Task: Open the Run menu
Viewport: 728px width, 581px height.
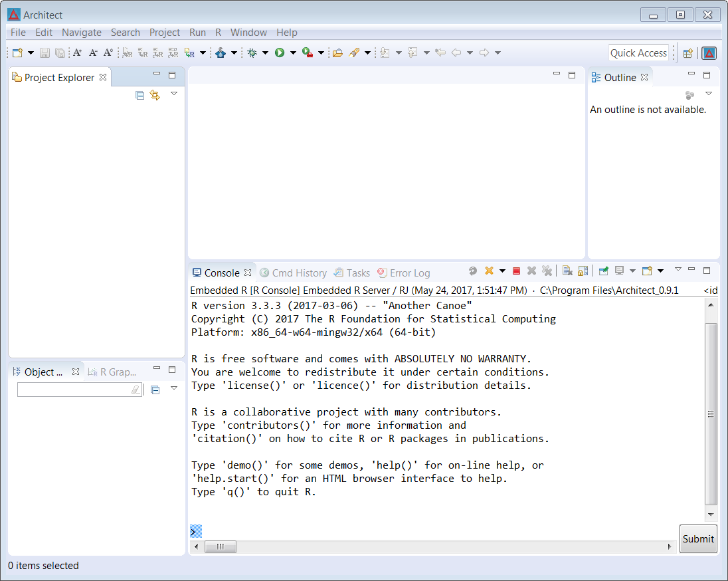Action: click(x=197, y=33)
